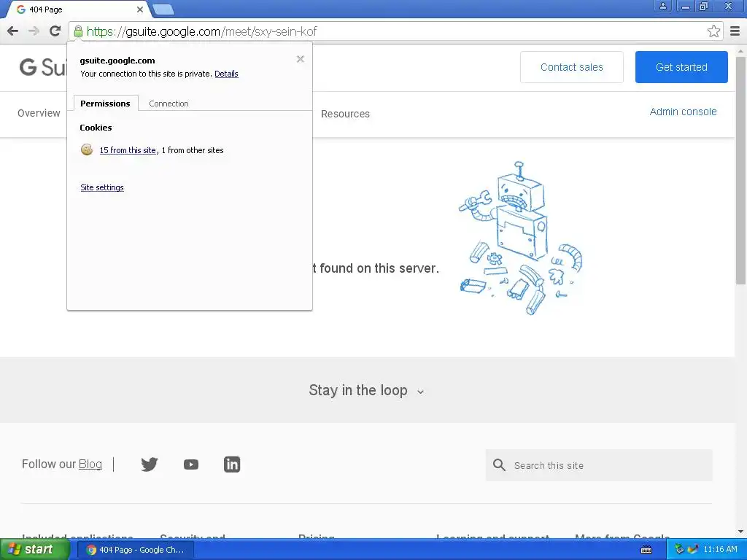Restore down the Chrome window

tap(704, 6)
